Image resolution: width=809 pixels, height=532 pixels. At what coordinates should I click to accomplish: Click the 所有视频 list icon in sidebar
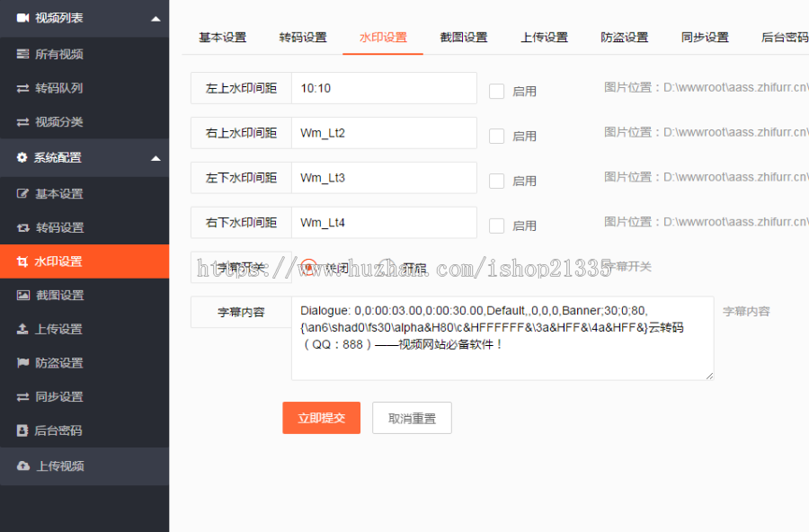22,54
